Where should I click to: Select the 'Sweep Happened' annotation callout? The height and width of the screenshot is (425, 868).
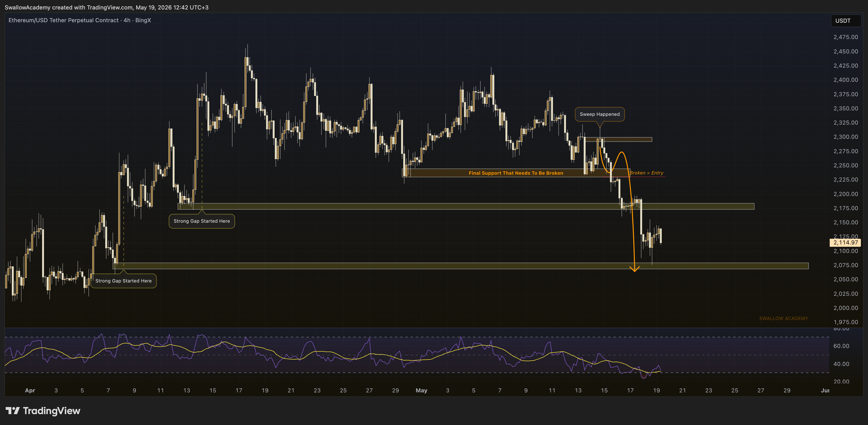[600, 114]
